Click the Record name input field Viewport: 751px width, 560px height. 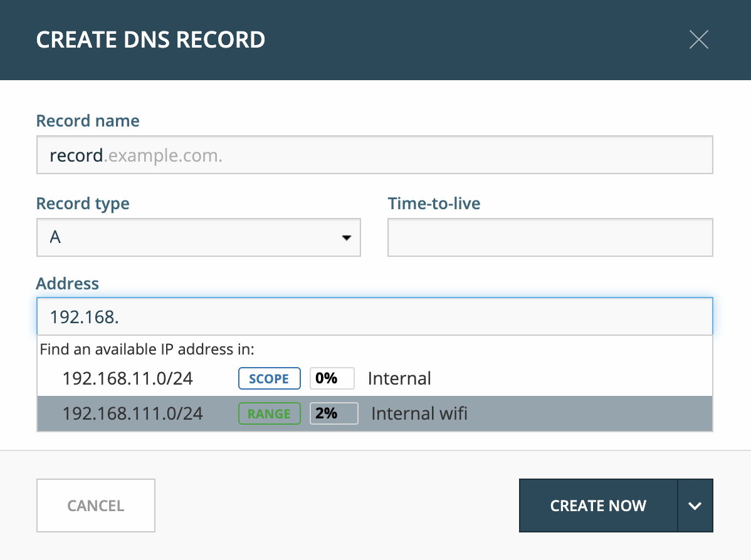click(x=374, y=155)
